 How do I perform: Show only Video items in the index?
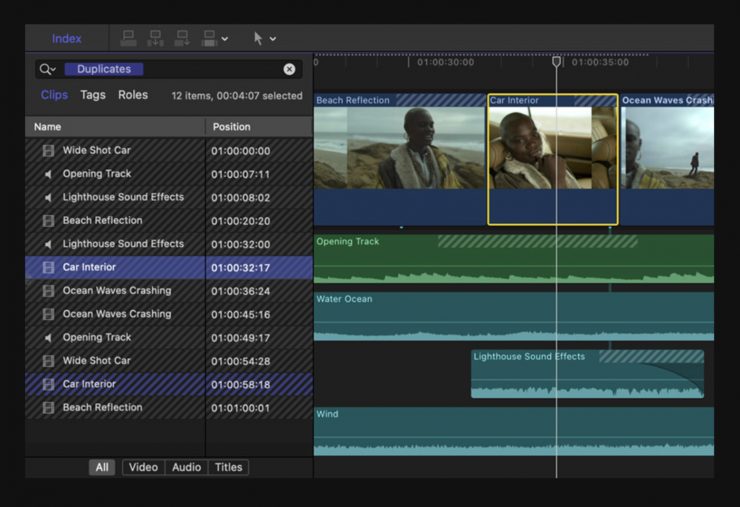coord(143,467)
